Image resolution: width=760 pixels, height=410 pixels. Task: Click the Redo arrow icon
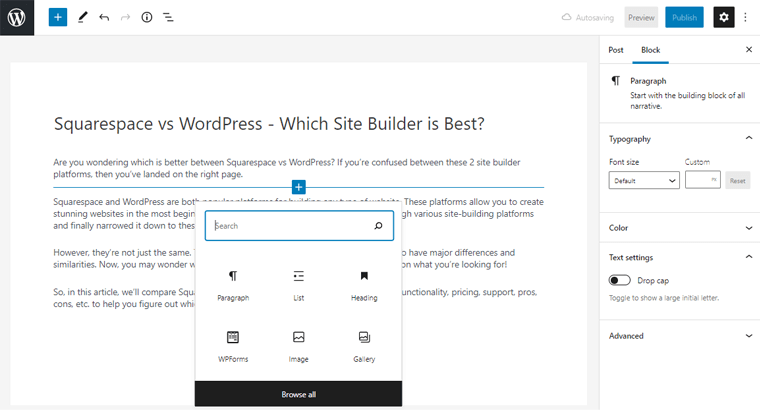pos(126,17)
